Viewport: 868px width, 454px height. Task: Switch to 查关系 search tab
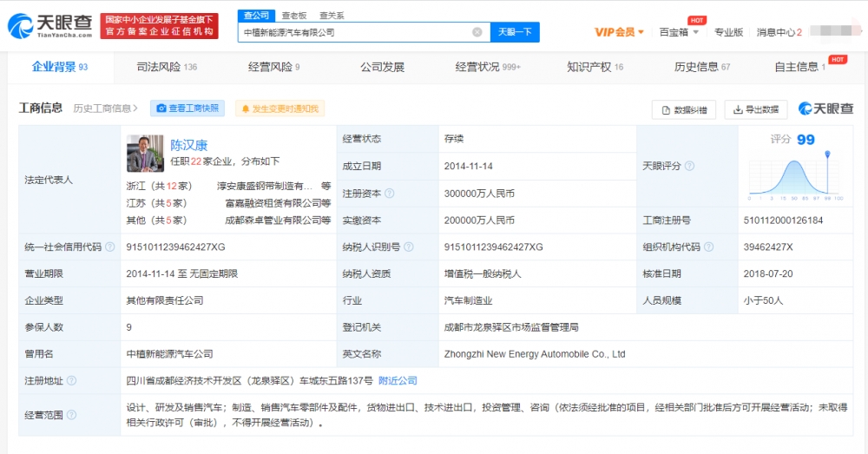click(332, 16)
